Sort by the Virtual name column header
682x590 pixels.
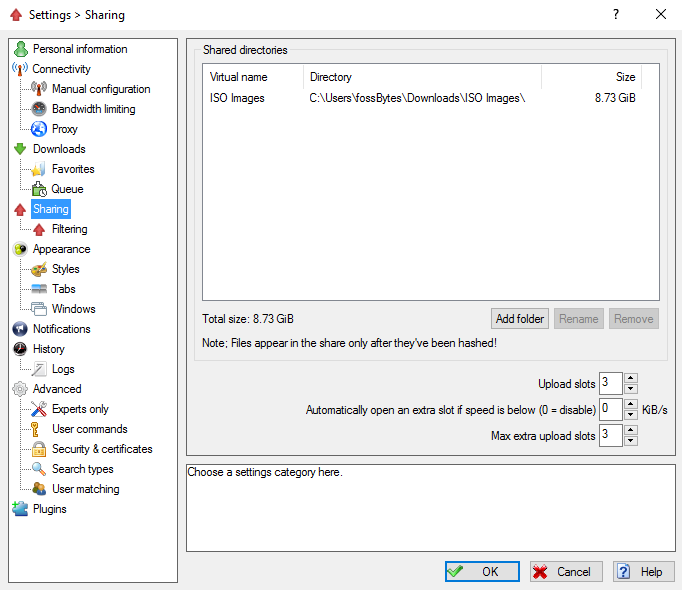pos(253,77)
